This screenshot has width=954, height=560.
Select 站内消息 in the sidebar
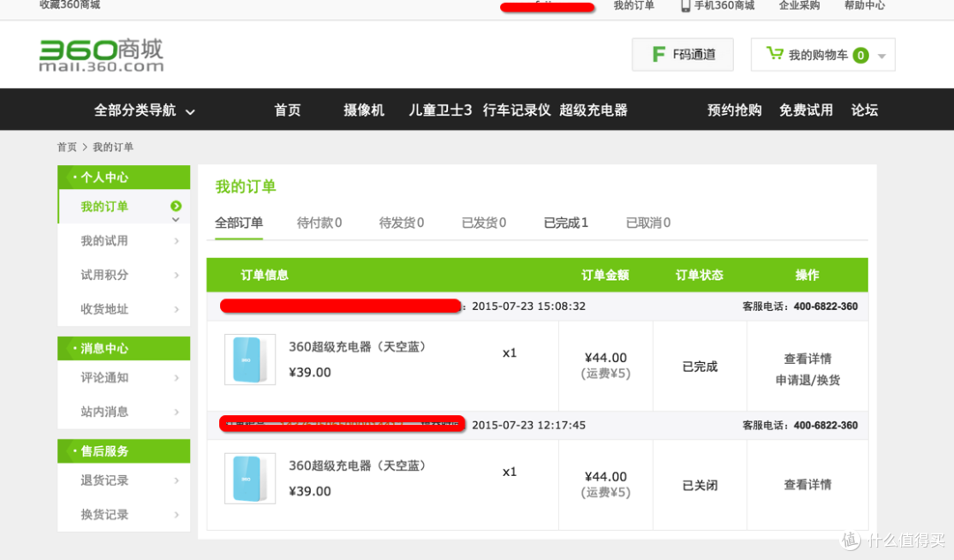(104, 412)
